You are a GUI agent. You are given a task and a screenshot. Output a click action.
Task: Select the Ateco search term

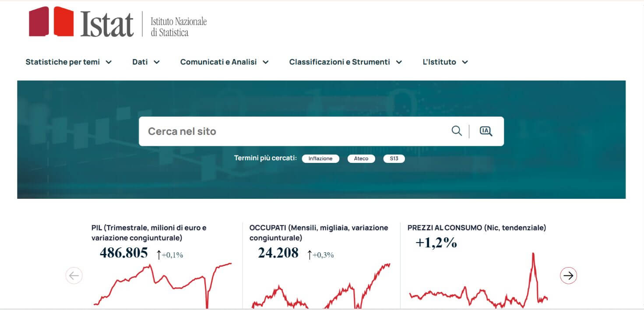click(x=361, y=159)
